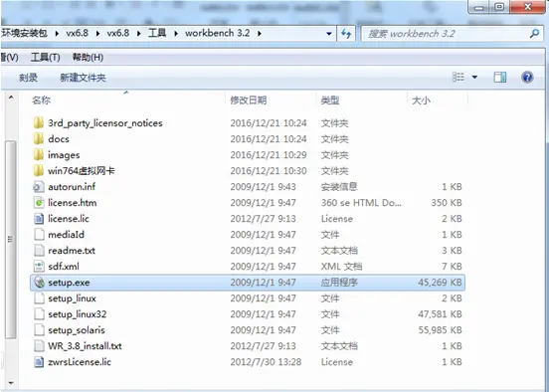Click the sdf.xml file icon
Viewport: 549px width, 392px height.
point(39,267)
